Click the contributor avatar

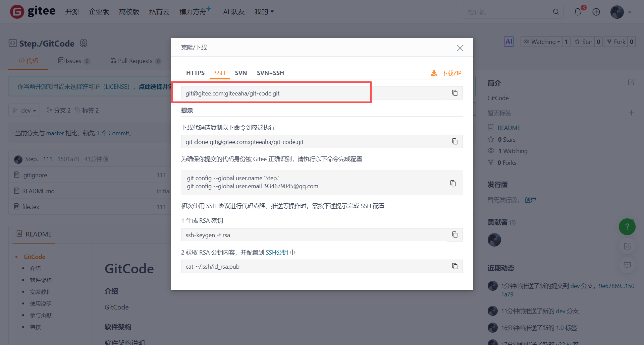coord(494,240)
